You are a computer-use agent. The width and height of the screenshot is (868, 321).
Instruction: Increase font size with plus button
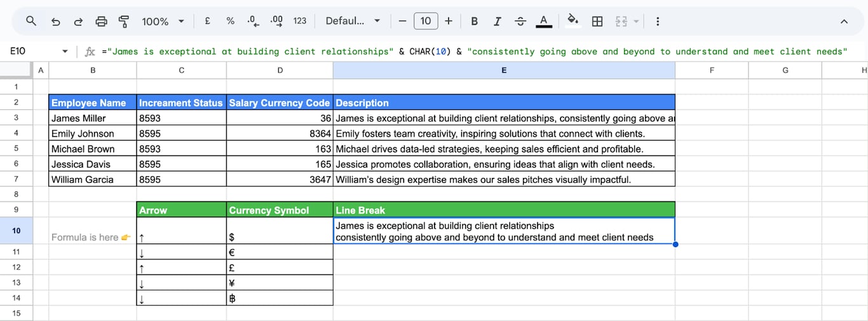(x=449, y=21)
